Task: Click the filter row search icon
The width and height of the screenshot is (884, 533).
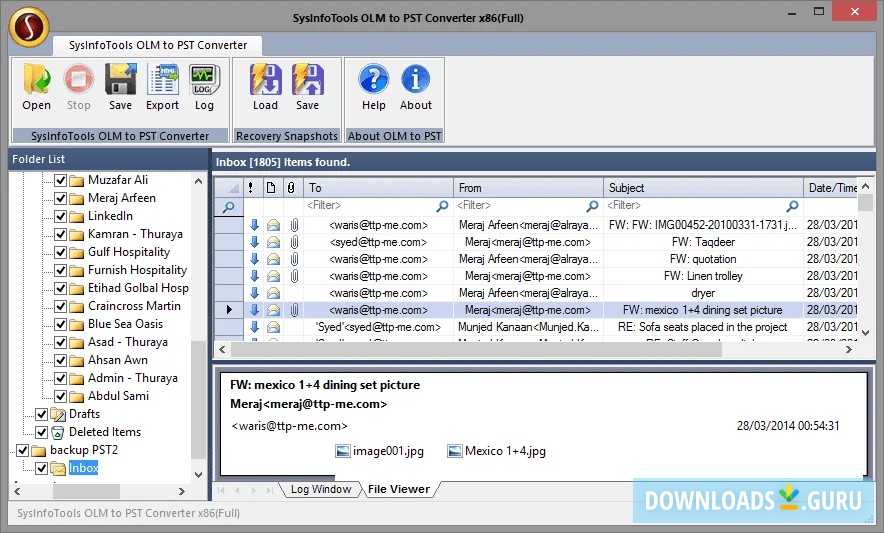Action: point(229,207)
